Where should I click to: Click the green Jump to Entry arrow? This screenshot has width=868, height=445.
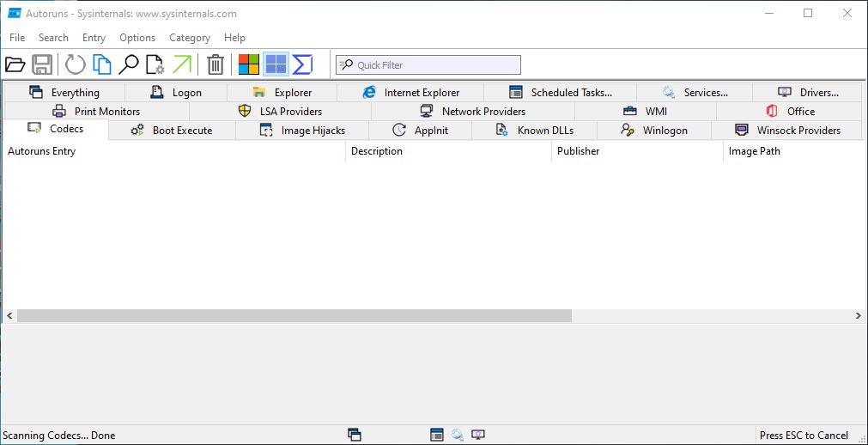tap(181, 64)
